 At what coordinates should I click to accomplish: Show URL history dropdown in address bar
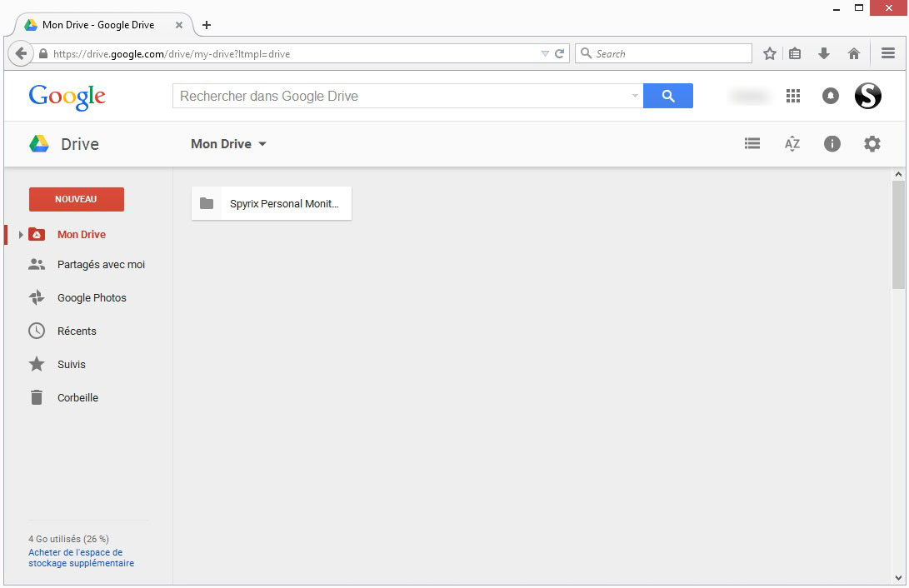click(545, 54)
